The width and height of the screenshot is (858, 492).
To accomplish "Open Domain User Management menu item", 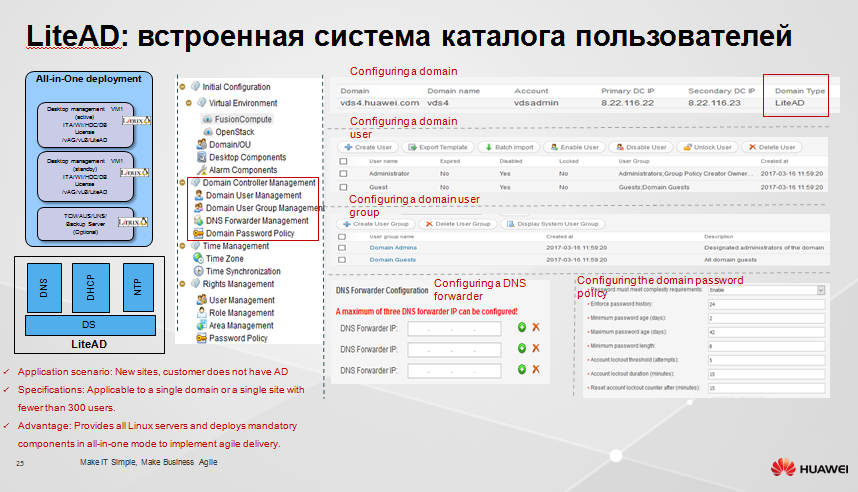I will click(254, 195).
